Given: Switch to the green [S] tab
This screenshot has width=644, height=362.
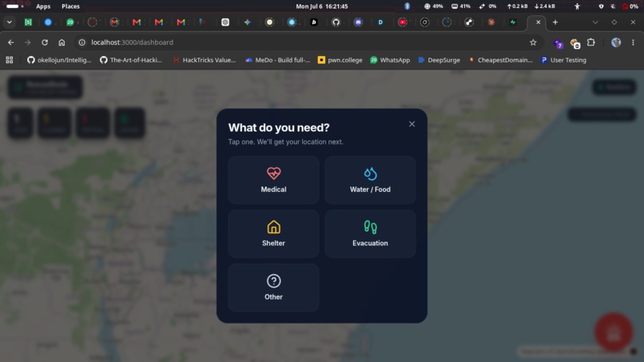Looking at the screenshot, I should [x=28, y=22].
